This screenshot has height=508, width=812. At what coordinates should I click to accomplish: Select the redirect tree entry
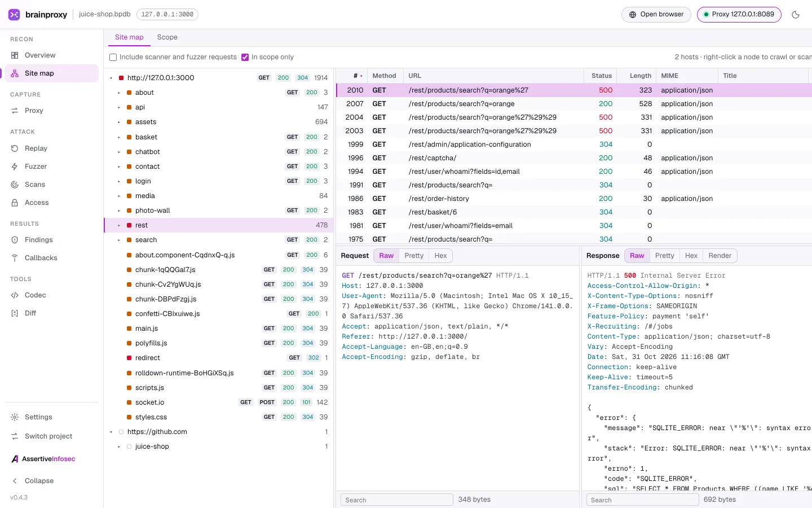tap(219, 358)
